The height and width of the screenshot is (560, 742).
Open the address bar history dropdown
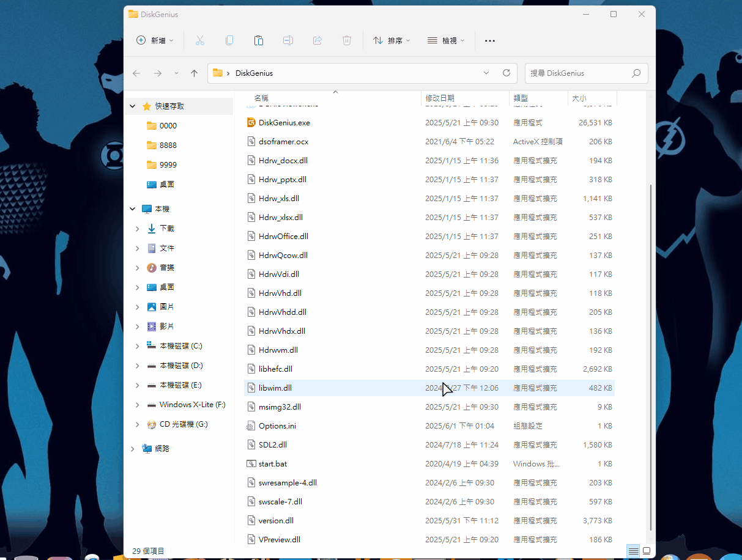click(486, 73)
